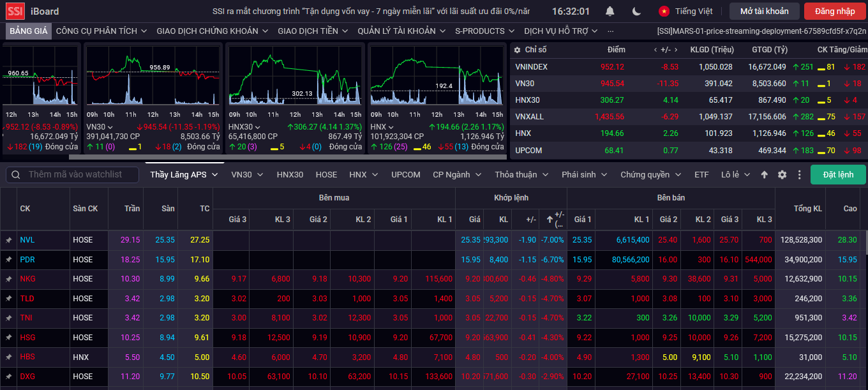Click the Vietnam flag language icon
868x390 pixels.
pos(664,11)
